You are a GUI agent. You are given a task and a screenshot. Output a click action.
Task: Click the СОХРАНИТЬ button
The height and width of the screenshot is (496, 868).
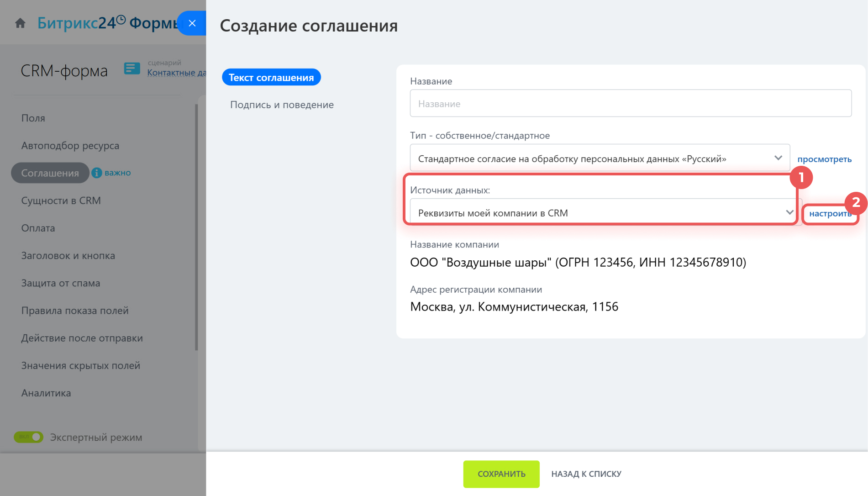point(501,474)
